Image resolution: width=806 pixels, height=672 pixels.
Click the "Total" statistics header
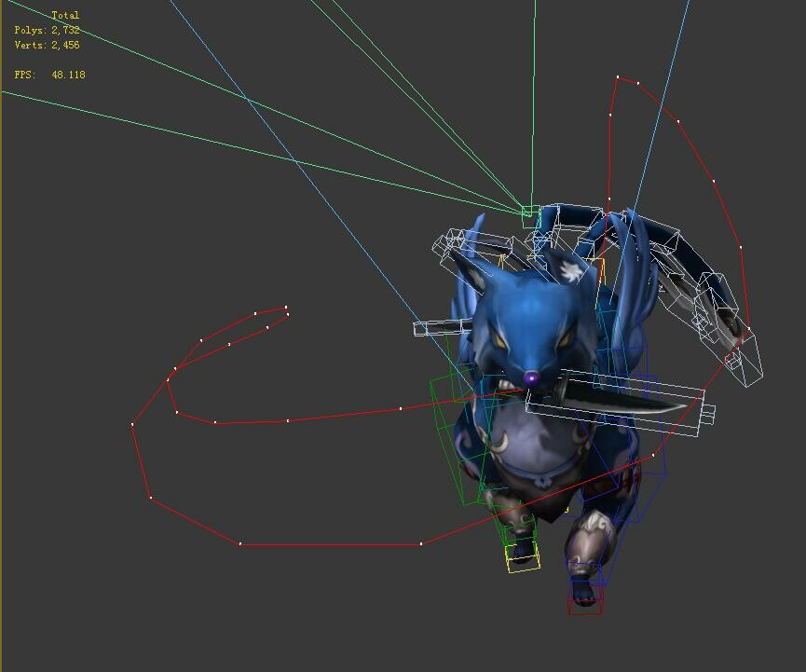(65, 16)
